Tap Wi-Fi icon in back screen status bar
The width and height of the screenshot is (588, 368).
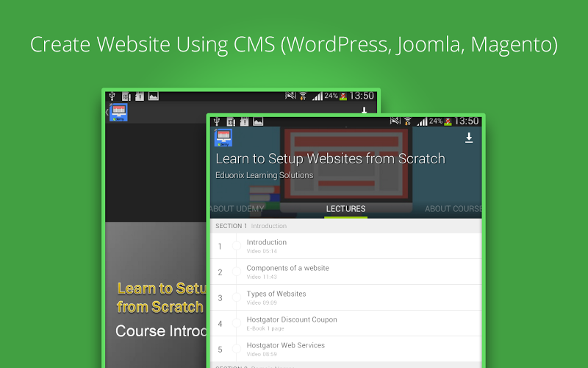[x=303, y=96]
